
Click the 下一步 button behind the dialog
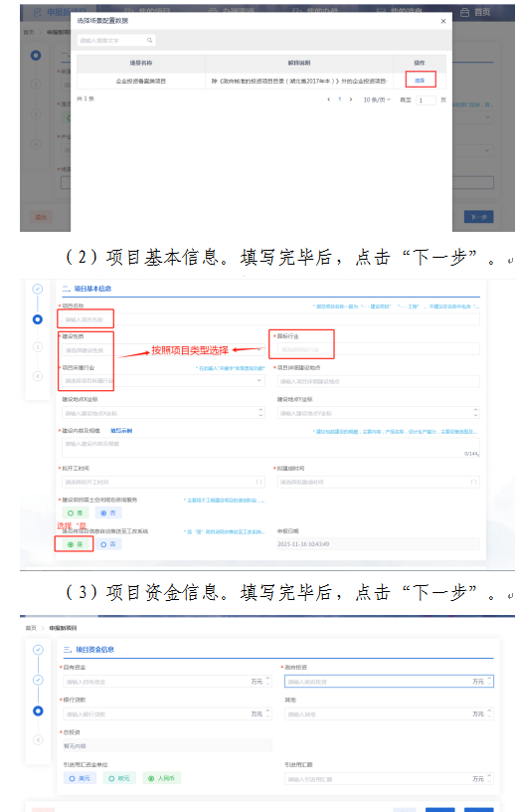[478, 217]
